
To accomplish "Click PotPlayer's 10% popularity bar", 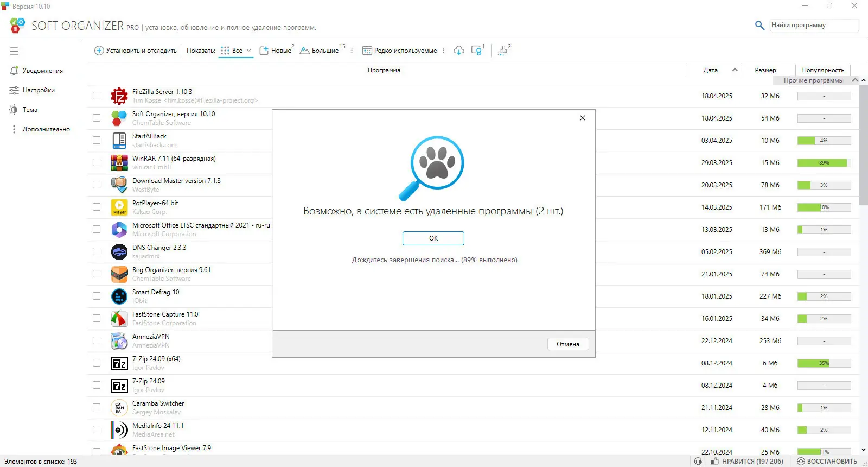I will coord(824,207).
